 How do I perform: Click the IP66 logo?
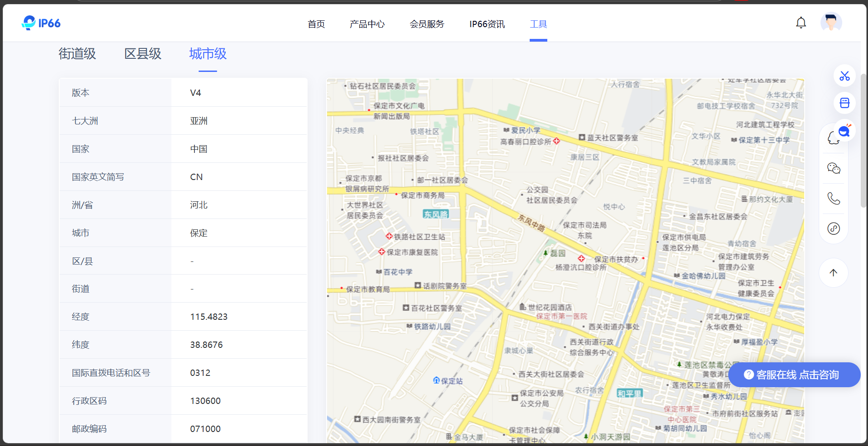[41, 23]
